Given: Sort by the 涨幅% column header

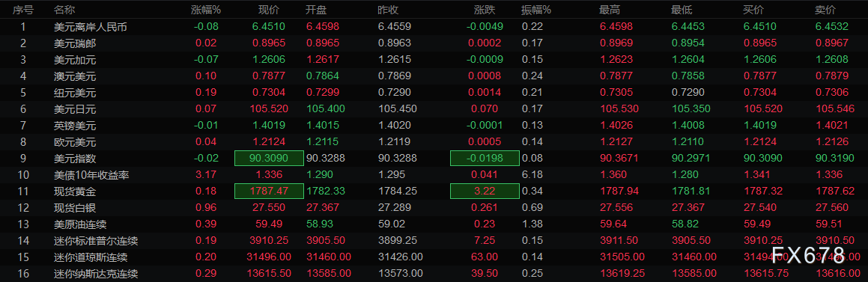Looking at the screenshot, I should pyautogui.click(x=206, y=10).
